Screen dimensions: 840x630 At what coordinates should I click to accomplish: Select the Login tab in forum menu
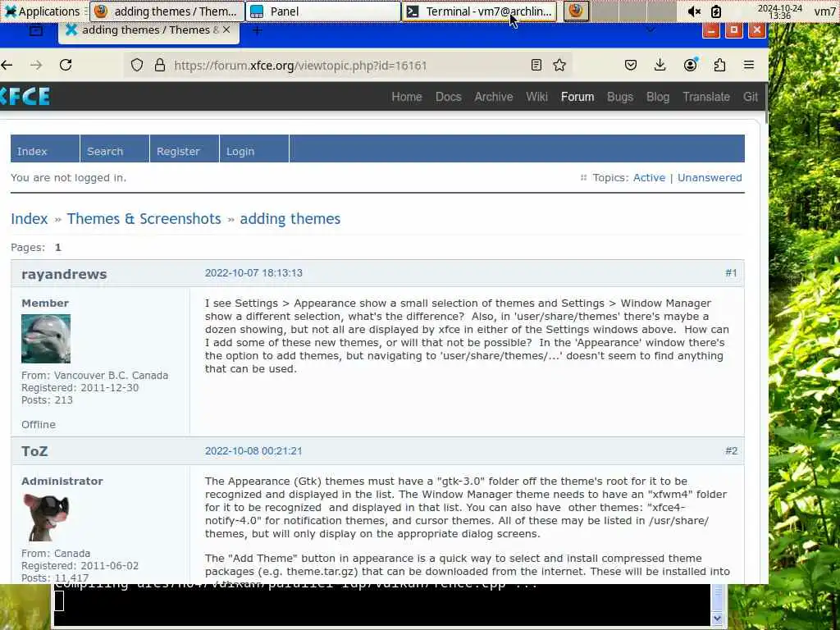point(254,149)
